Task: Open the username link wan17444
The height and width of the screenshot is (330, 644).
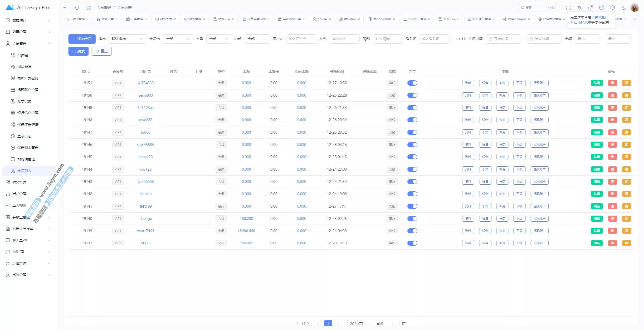Action: (x=145, y=231)
